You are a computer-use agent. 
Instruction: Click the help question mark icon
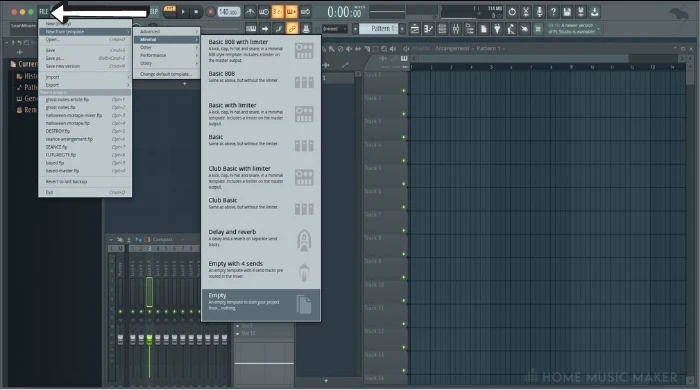point(554,12)
